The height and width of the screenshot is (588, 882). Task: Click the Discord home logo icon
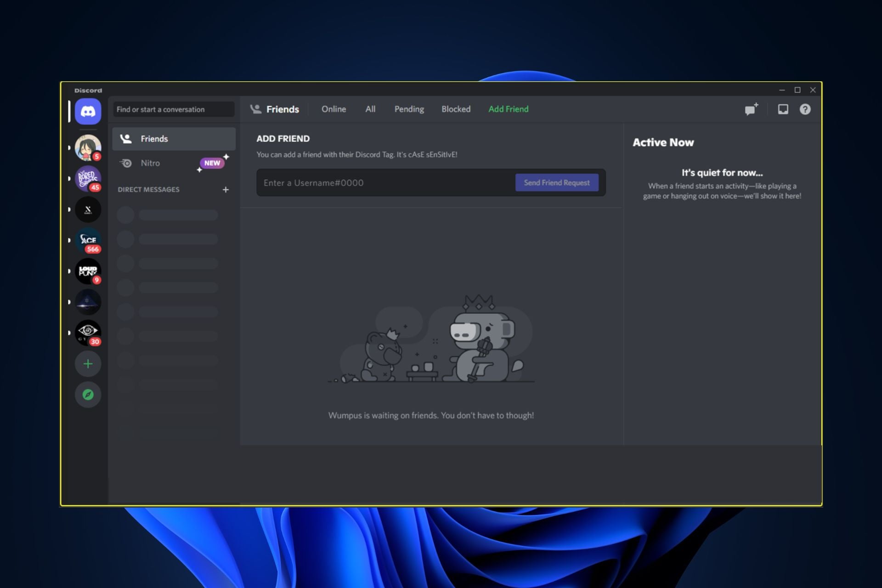click(88, 111)
